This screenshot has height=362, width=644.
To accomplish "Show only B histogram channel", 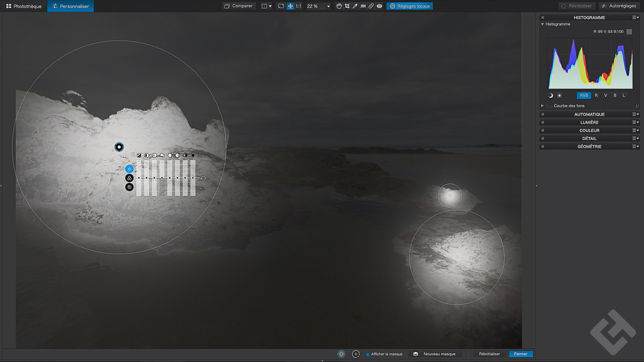I will click(615, 96).
